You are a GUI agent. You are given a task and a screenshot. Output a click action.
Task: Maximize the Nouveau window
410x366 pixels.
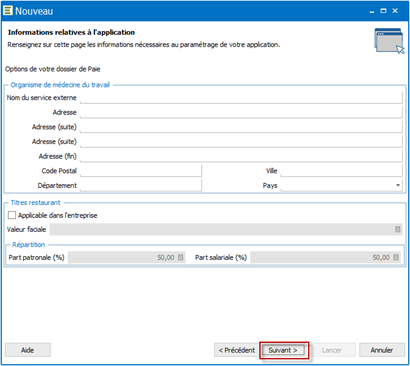point(383,11)
